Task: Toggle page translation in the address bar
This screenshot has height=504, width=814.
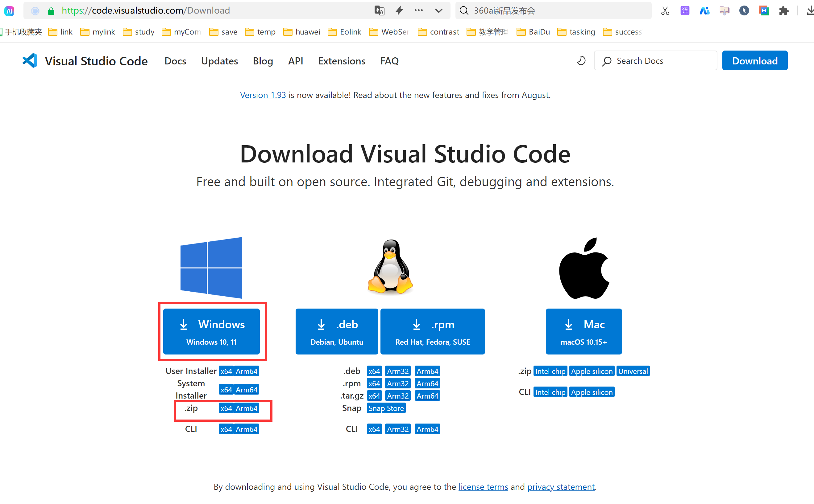Action: coord(379,10)
